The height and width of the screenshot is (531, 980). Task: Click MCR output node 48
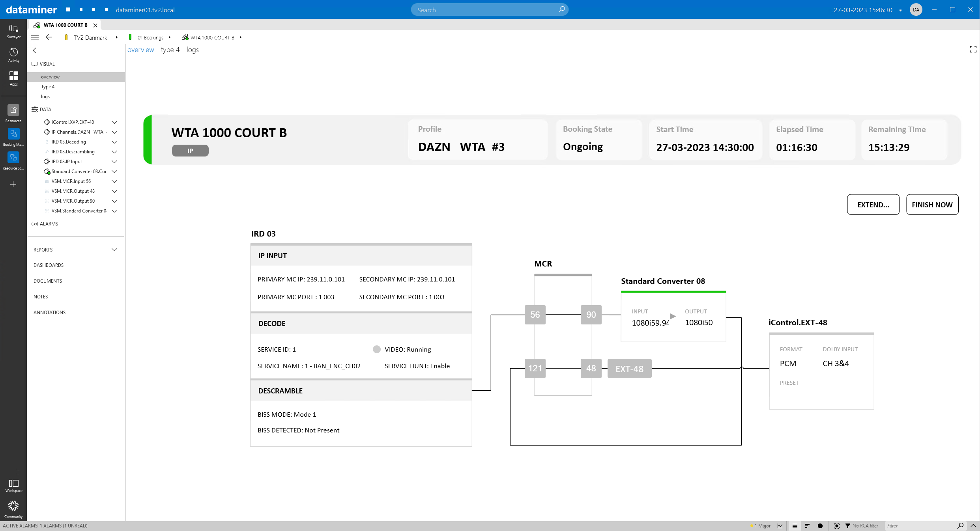pyautogui.click(x=591, y=368)
